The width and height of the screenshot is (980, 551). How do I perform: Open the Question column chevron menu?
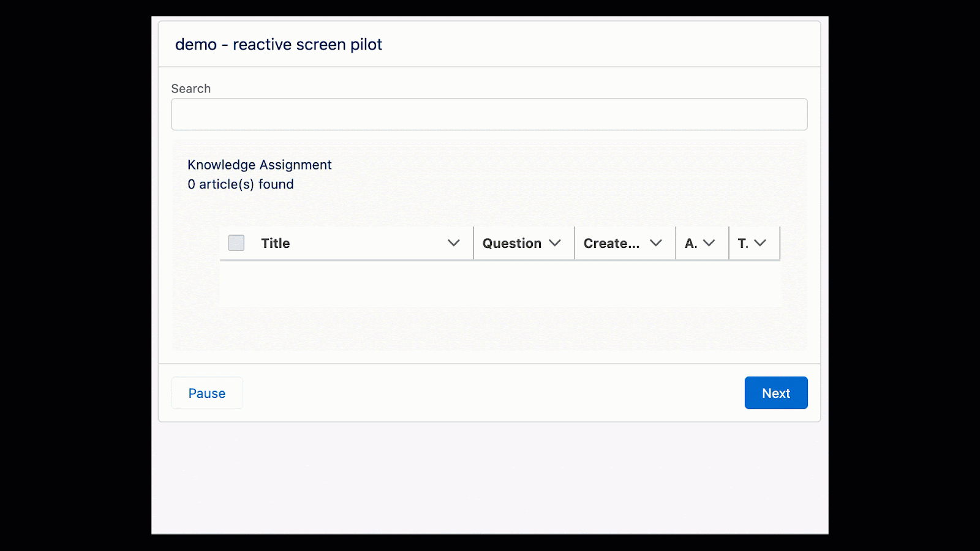point(555,243)
